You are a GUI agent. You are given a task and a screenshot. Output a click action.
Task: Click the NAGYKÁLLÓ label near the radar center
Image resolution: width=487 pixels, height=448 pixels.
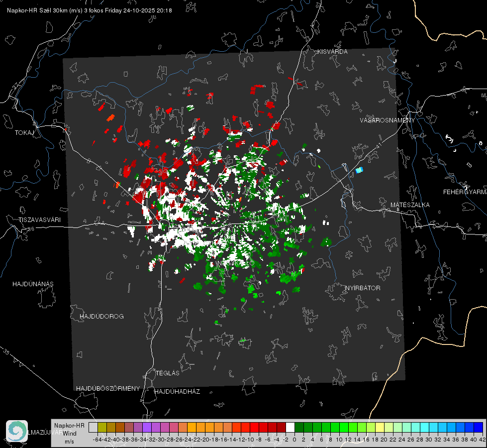pyautogui.click(x=236, y=263)
